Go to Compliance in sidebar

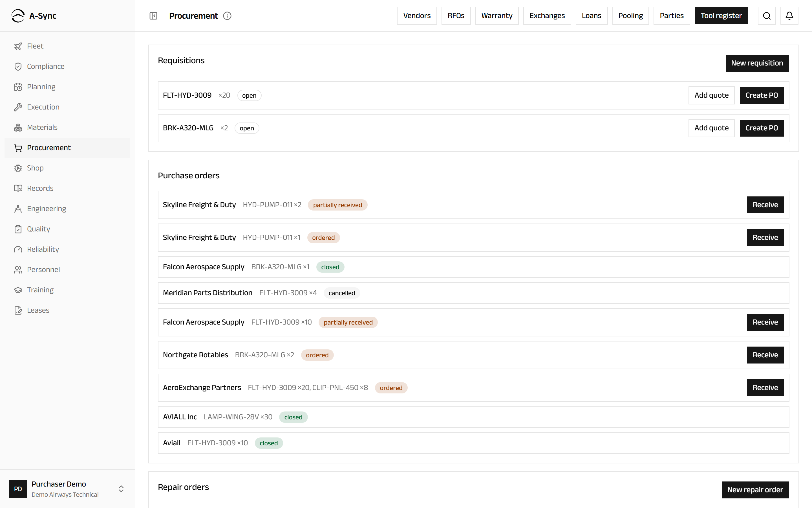67,67
